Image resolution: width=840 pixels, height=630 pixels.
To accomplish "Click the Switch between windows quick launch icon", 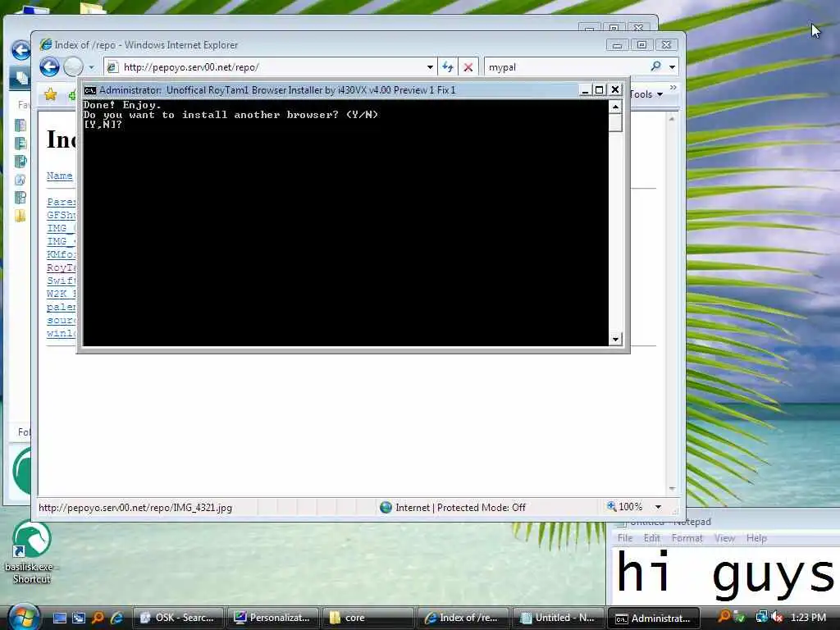I will (x=79, y=618).
